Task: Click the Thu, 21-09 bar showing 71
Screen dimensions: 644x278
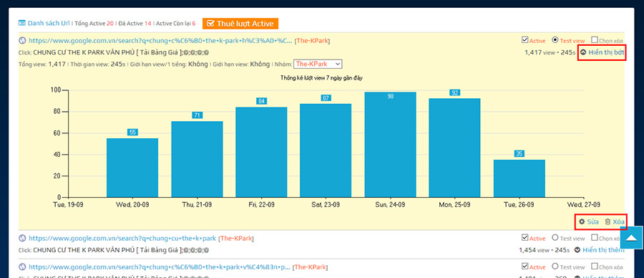Action: tap(197, 159)
